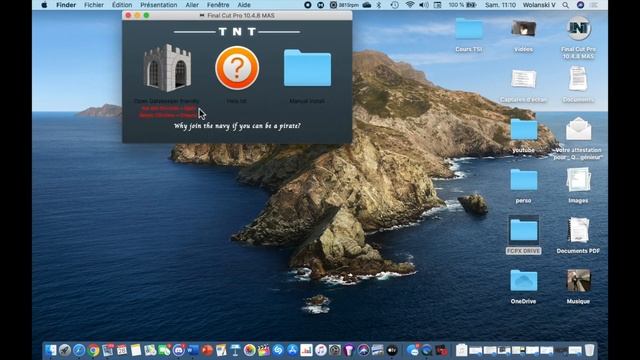Open the Apple menu

pyautogui.click(x=44, y=5)
